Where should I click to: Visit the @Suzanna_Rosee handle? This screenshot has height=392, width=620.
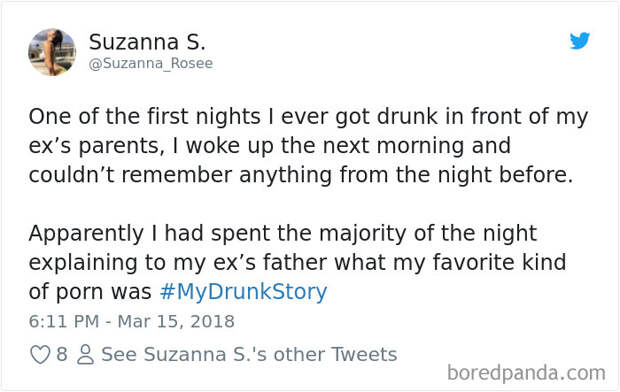151,64
